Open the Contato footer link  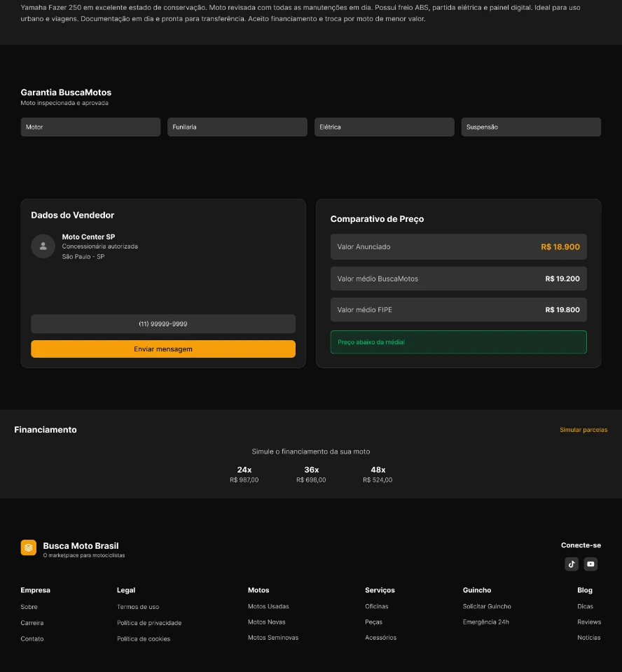click(32, 638)
